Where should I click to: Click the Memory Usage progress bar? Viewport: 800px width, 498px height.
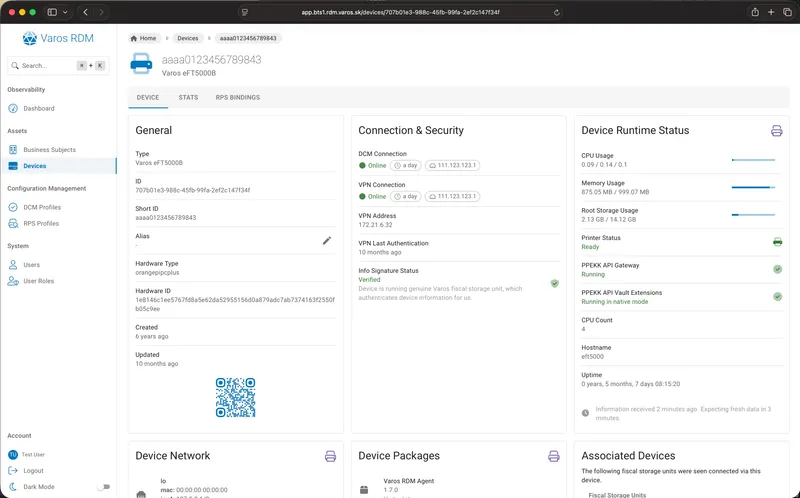[x=753, y=187]
